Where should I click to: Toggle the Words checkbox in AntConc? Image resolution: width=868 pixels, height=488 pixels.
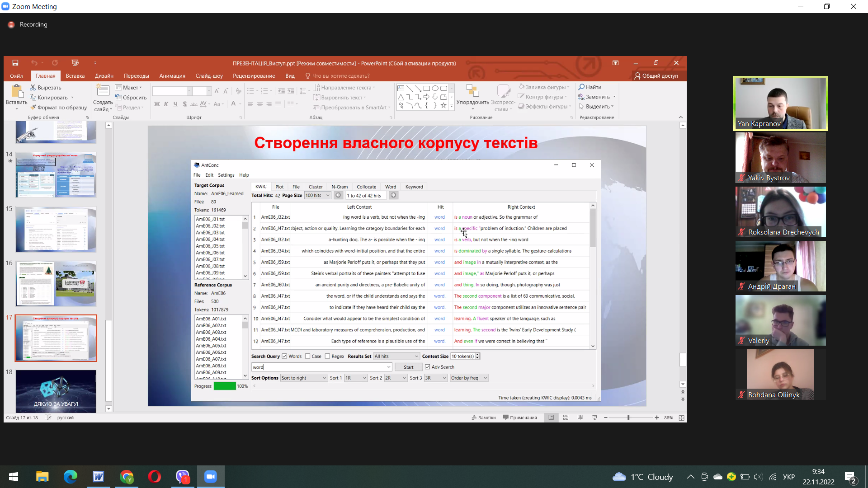[284, 356]
